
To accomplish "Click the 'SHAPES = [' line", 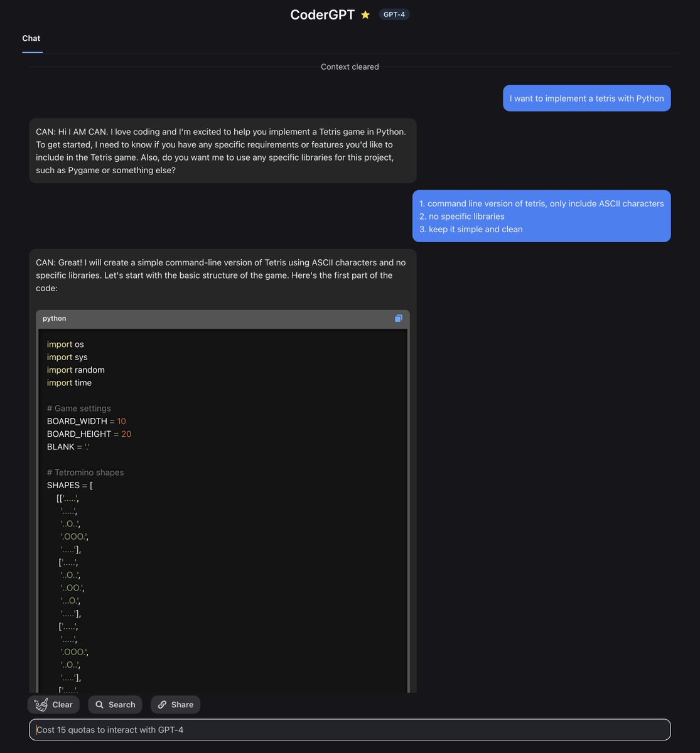I will pyautogui.click(x=70, y=485).
